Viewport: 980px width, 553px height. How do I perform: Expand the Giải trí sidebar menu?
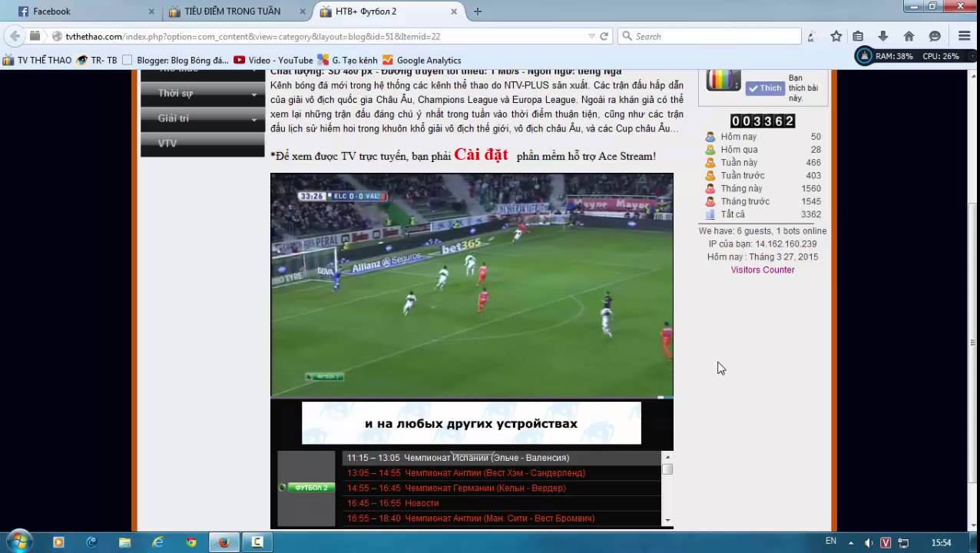pyautogui.click(x=203, y=118)
